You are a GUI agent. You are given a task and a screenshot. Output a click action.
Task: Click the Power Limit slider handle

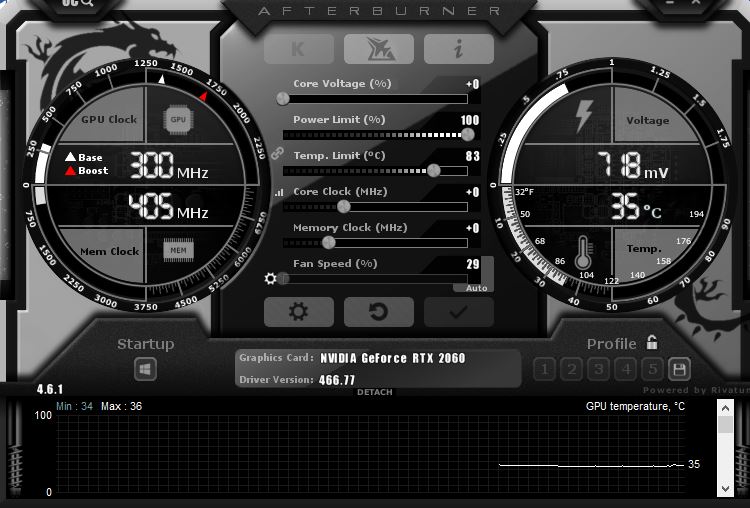[x=468, y=134]
